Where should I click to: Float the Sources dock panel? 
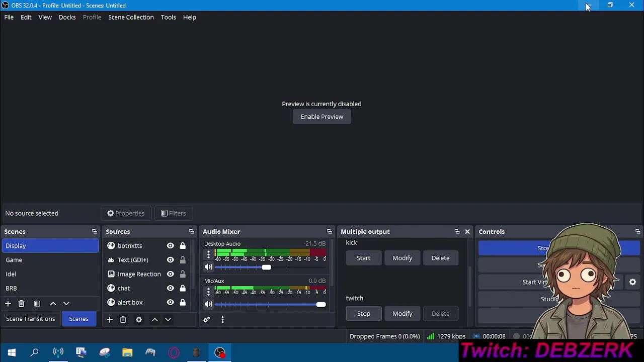(191, 232)
